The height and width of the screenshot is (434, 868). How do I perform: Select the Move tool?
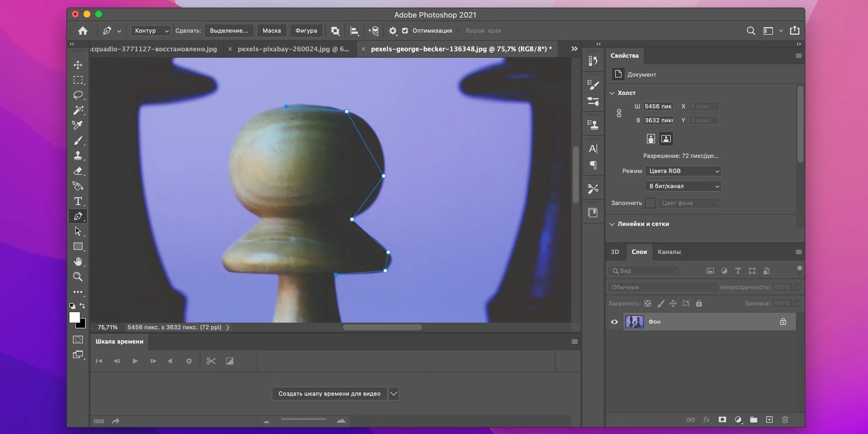[x=78, y=65]
